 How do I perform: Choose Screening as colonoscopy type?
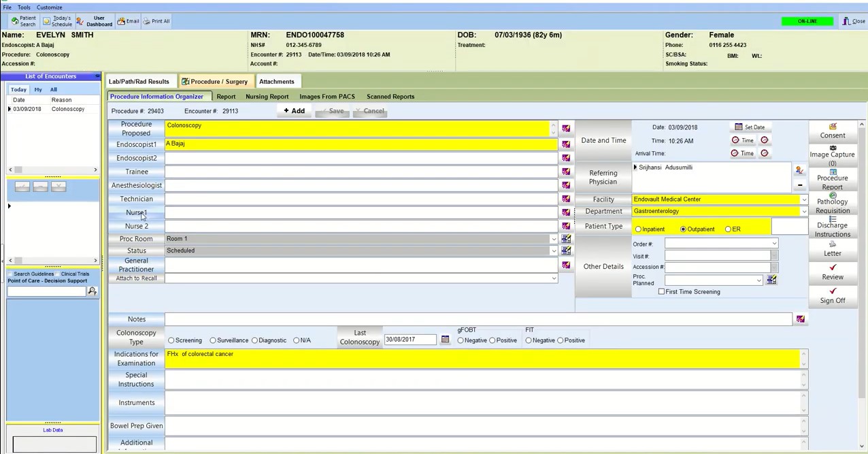click(x=171, y=340)
